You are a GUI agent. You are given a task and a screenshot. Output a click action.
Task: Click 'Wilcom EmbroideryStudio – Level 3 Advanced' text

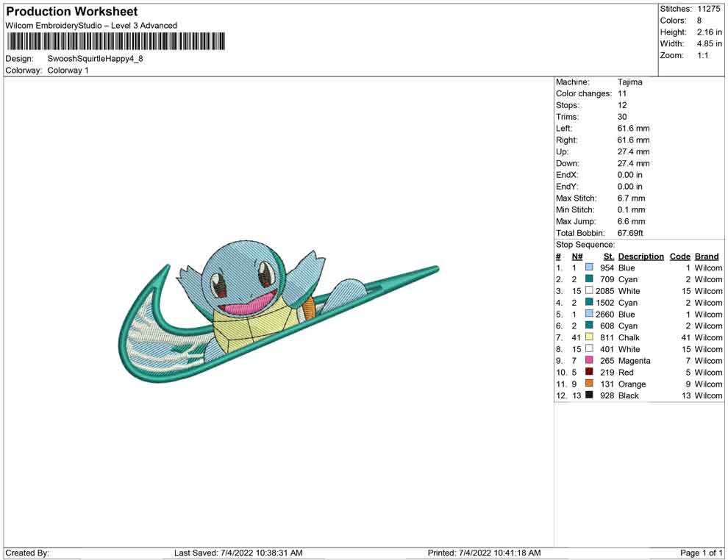(x=91, y=26)
